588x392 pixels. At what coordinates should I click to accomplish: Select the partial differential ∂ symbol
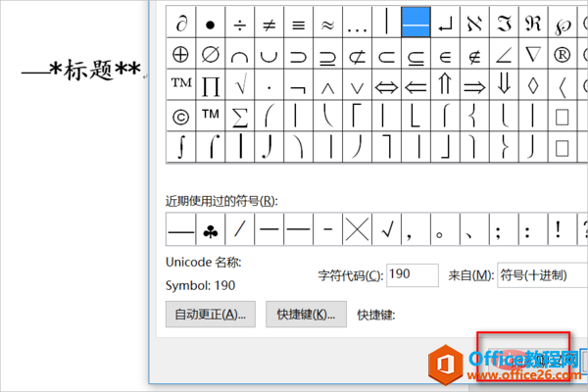click(x=180, y=22)
